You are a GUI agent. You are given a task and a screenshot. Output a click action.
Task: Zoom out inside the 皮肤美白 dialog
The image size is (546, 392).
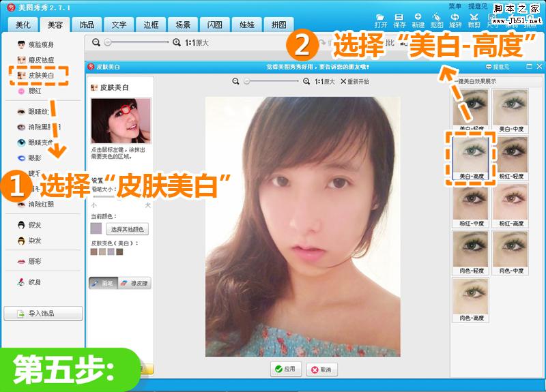[235, 81]
